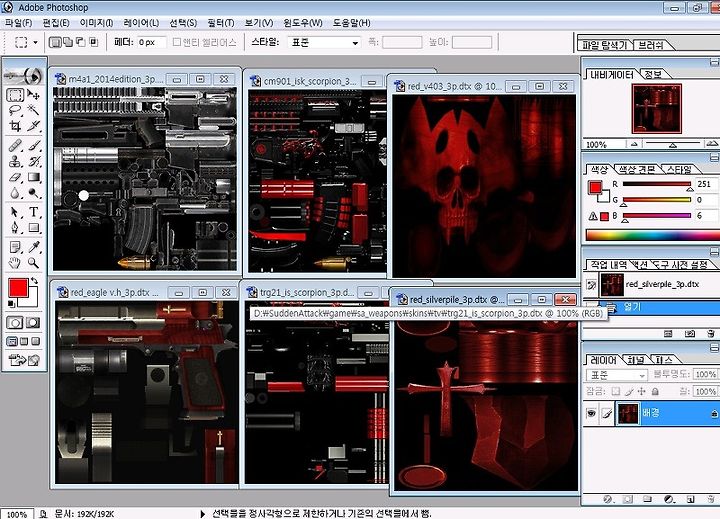Screen dimensions: 720x519
Task: Switch to the 색상 견본 tab
Action: [x=637, y=169]
